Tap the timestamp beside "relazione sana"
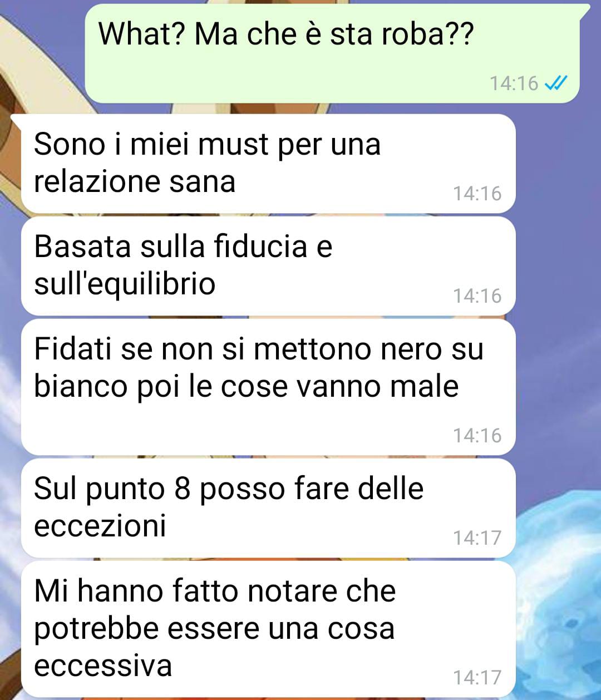Image resolution: width=601 pixels, height=700 pixels. pyautogui.click(x=477, y=194)
